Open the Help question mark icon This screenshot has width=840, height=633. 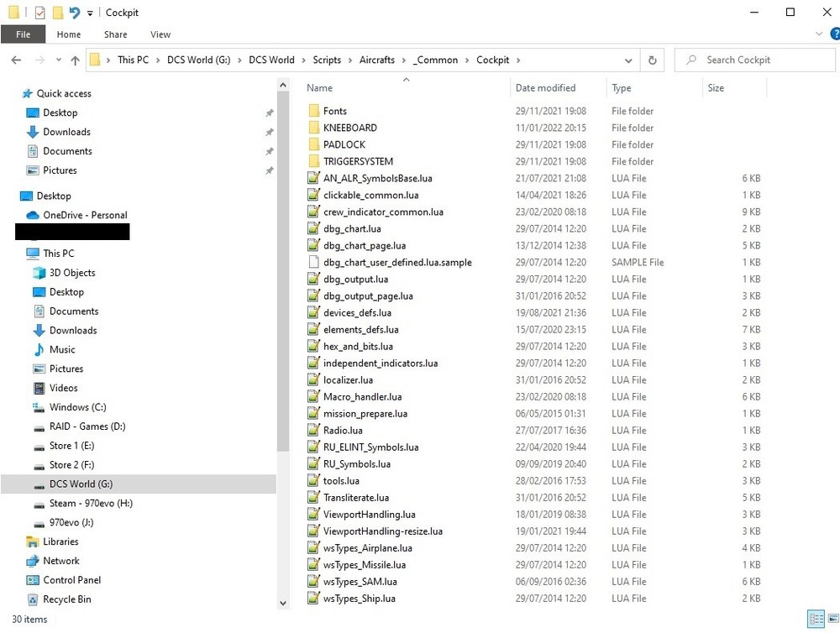pos(835,34)
